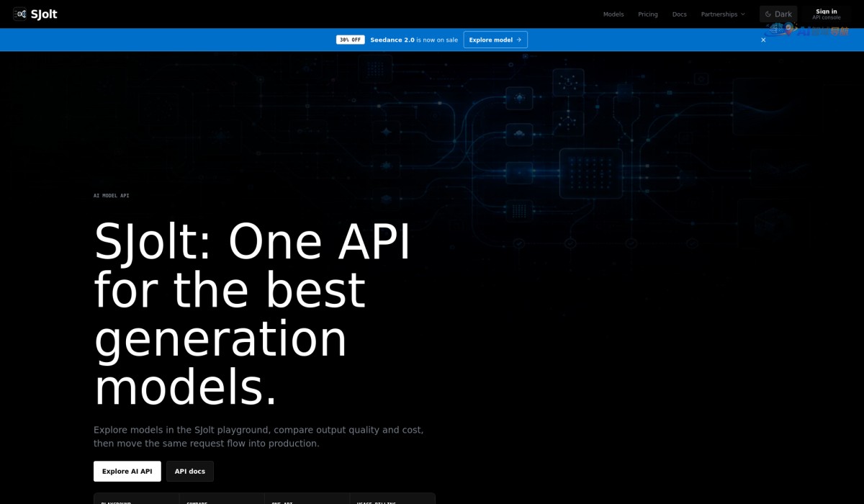Open the API docs button
The height and width of the screenshot is (504, 864).
pos(190,472)
